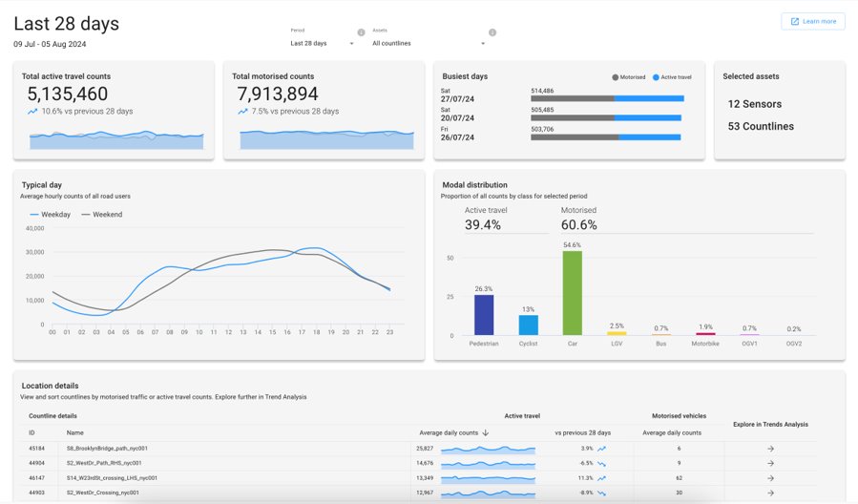This screenshot has height=504, width=858.
Task: Click the Assets info icon
Action: (492, 32)
